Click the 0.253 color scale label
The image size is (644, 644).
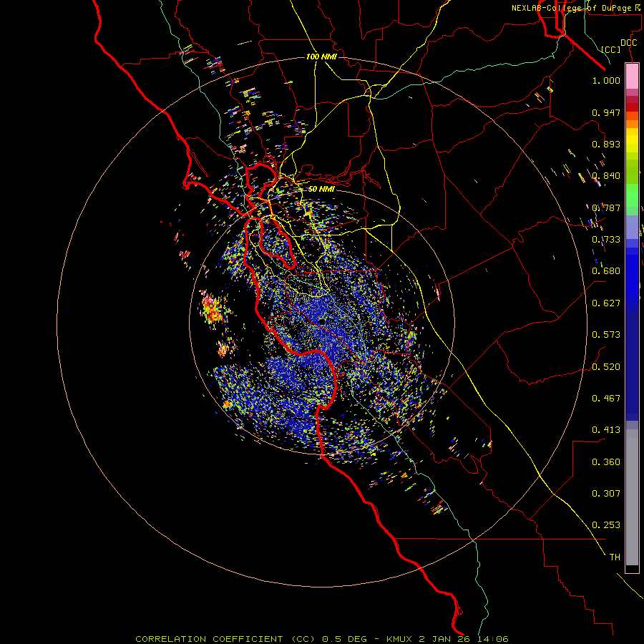(x=606, y=525)
